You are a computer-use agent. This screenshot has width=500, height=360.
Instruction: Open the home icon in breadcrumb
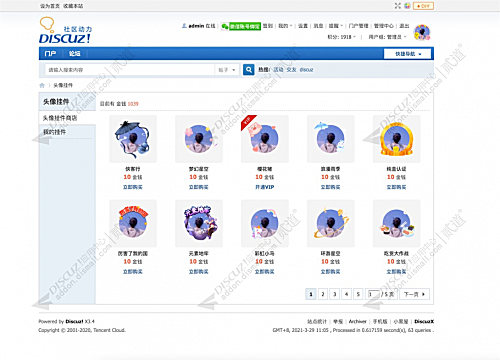pyautogui.click(x=42, y=85)
